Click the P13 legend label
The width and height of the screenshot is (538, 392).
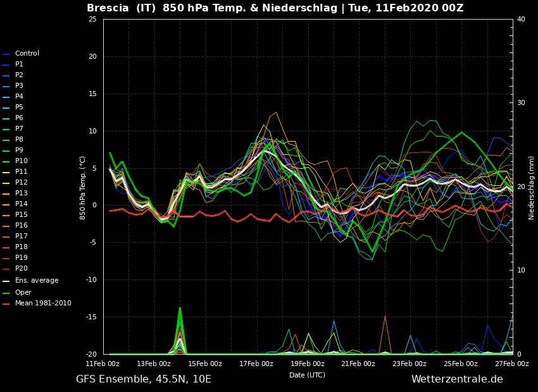22,193
